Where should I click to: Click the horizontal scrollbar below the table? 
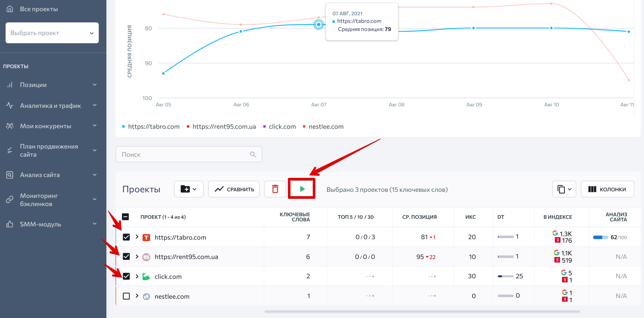[423, 312]
